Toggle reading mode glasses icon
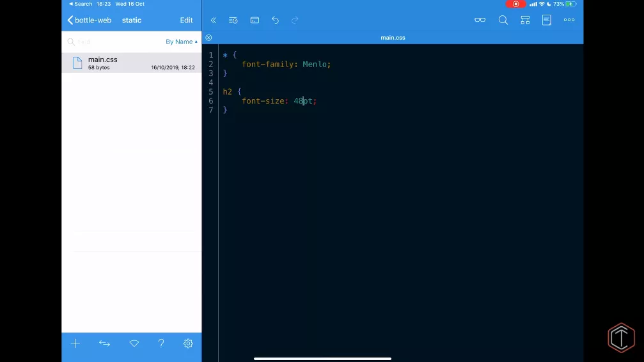Screen dimensions: 644x362 480,20
